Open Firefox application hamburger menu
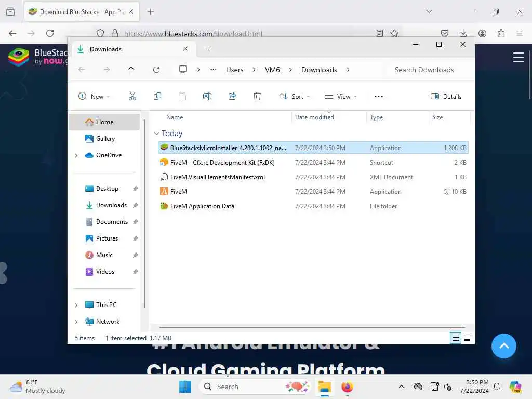Screen dimensions: 532x399 pyautogui.click(x=520, y=33)
